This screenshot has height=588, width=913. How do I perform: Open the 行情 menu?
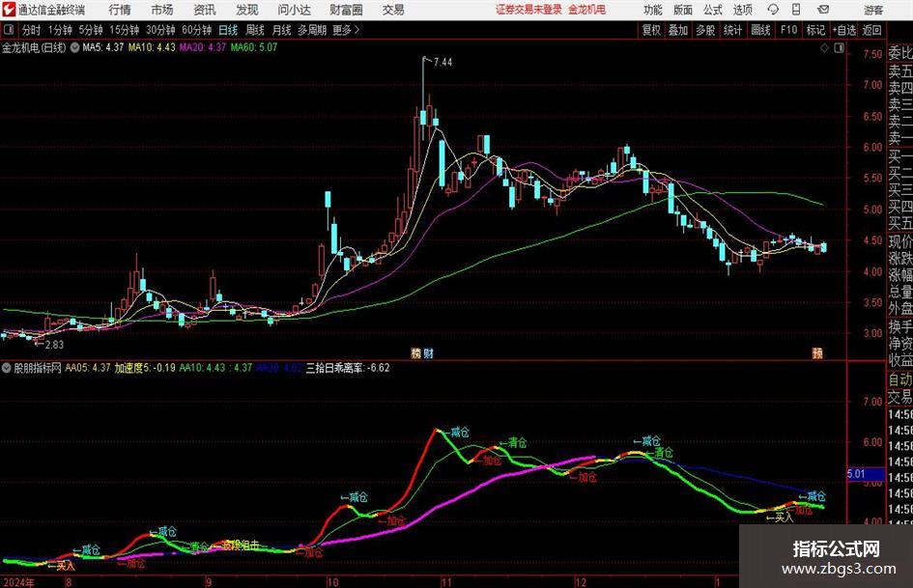[120, 10]
